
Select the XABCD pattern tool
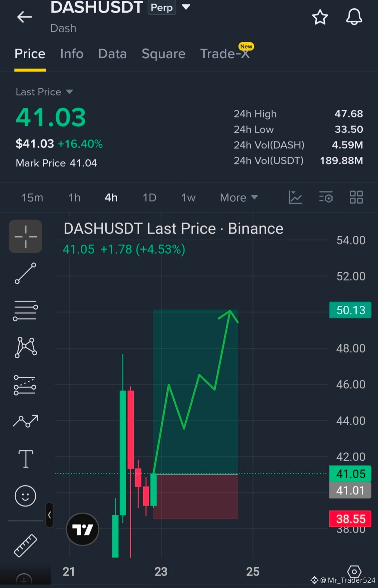[x=26, y=347]
